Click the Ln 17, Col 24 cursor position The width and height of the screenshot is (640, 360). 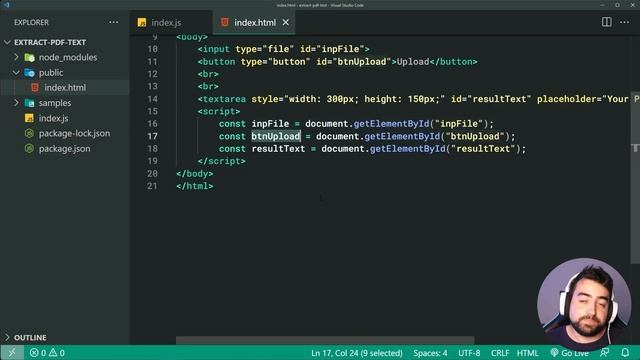pos(356,353)
